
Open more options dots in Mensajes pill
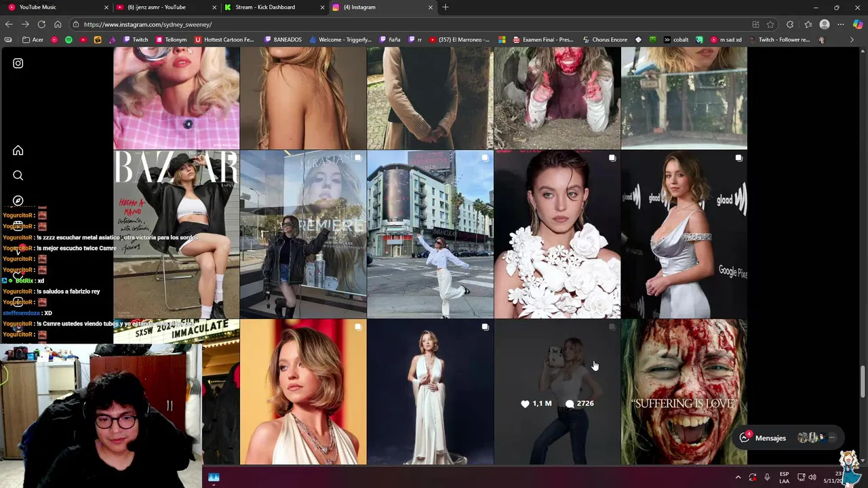click(832, 438)
